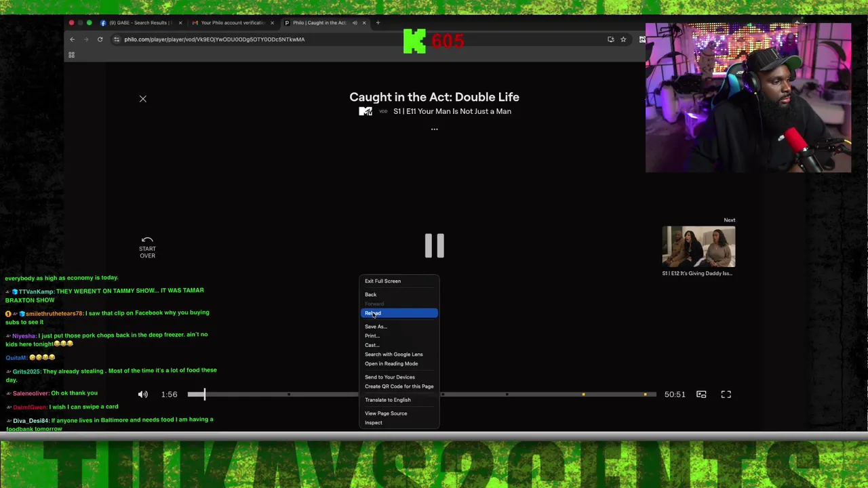The width and height of the screenshot is (868, 488).
Task: Click the episode title 'Your Man Is Not Just a Man'
Action: 465,111
